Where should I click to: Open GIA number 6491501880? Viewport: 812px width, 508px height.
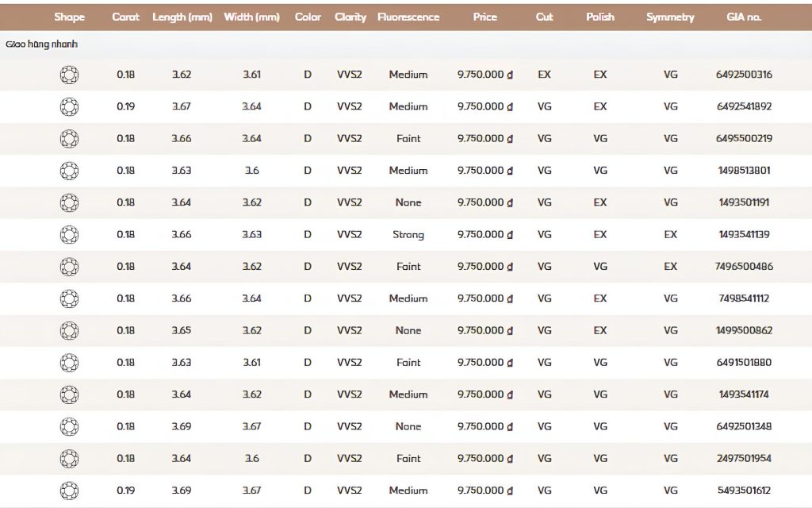click(x=744, y=363)
